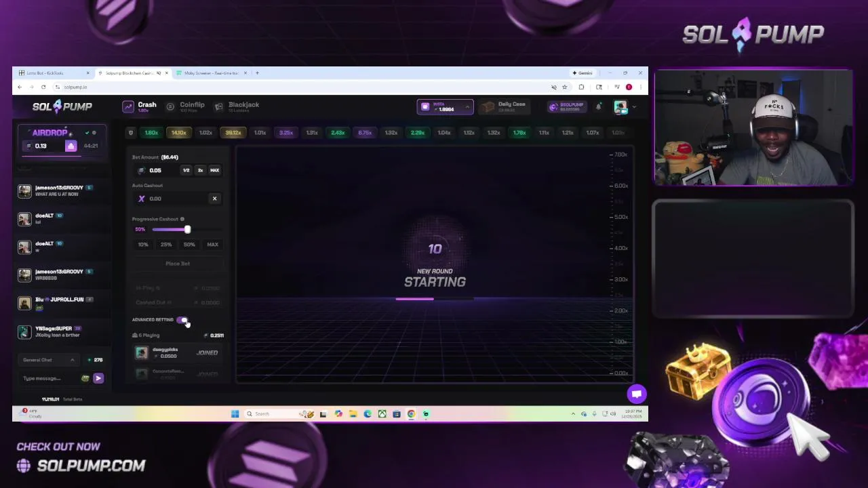
Task: Open the 39.12x crash history result
Action: pos(233,133)
